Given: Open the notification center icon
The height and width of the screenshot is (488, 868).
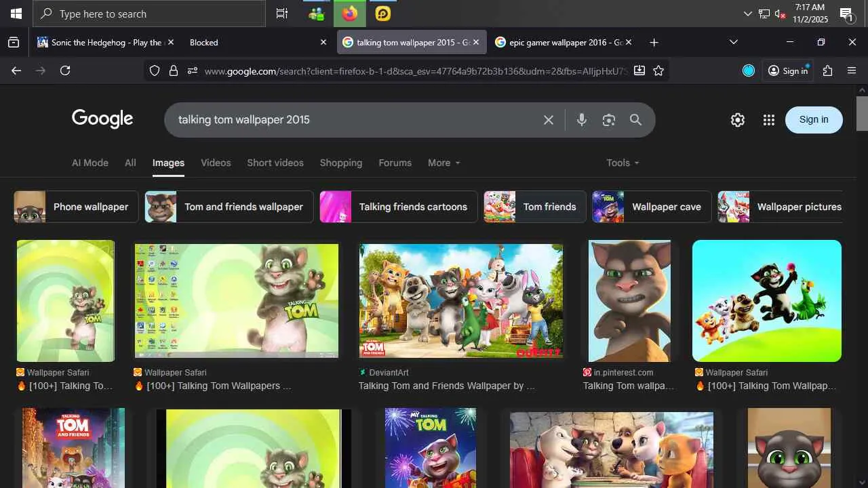Looking at the screenshot, I should (x=847, y=14).
